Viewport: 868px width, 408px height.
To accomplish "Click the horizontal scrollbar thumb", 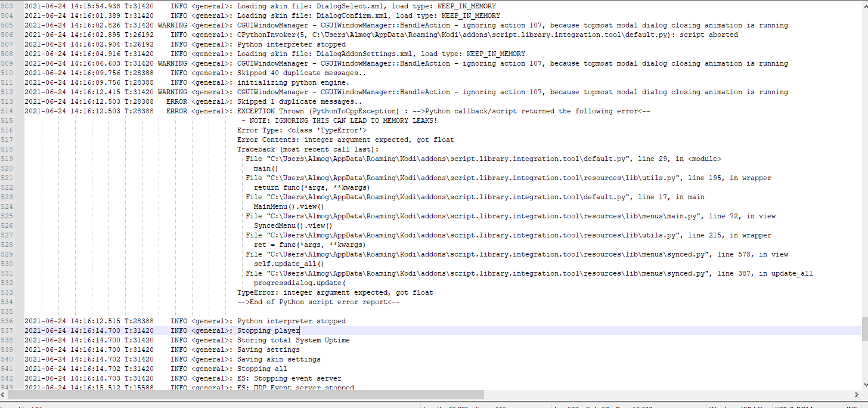I will pyautogui.click(x=246, y=394).
